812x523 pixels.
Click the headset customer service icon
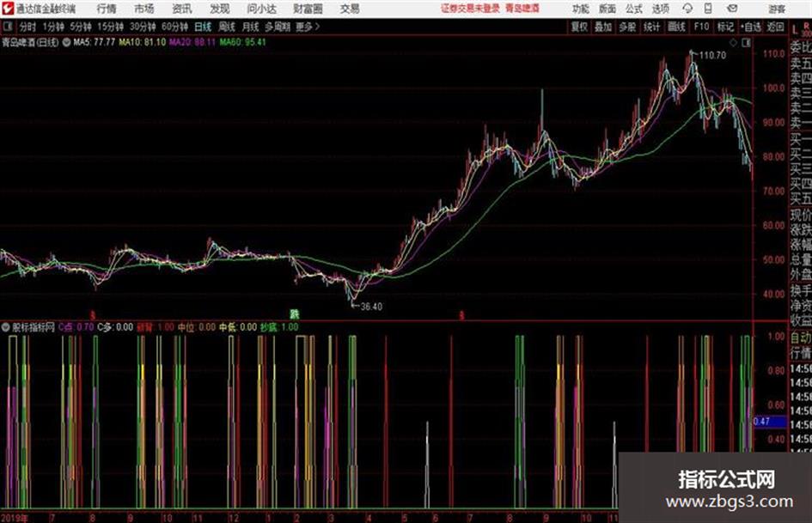pyautogui.click(x=687, y=9)
